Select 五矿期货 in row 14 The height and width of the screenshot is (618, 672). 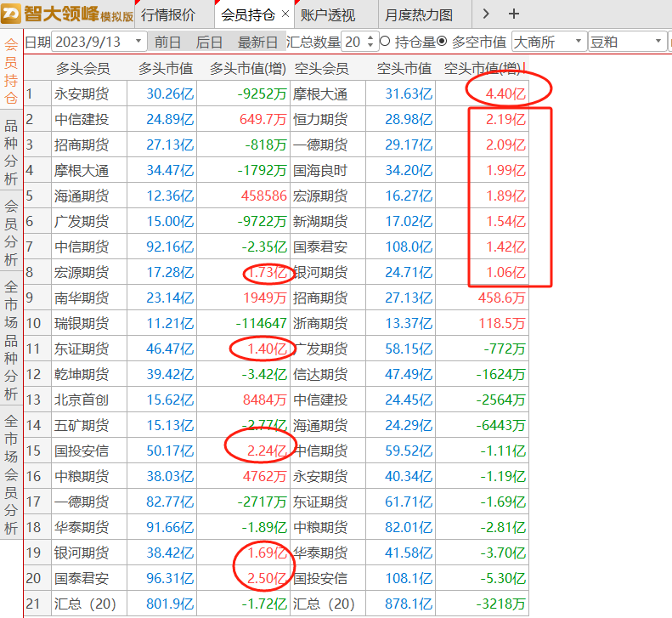pyautogui.click(x=82, y=425)
